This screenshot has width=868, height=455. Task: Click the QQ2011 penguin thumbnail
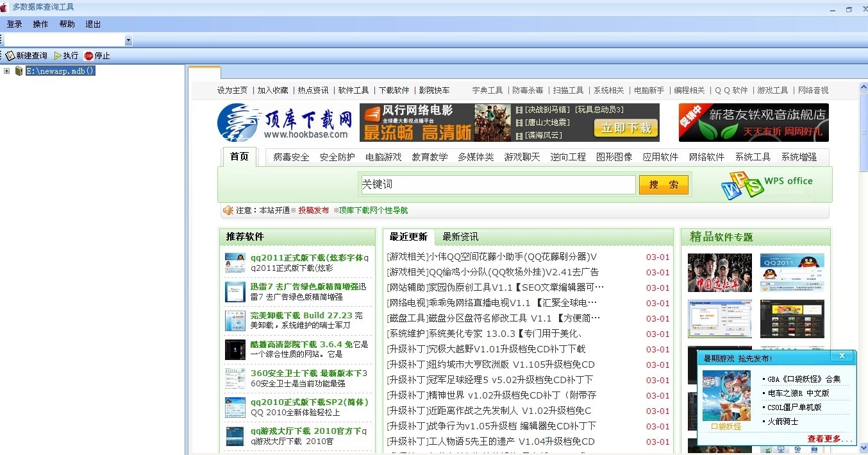point(792,273)
